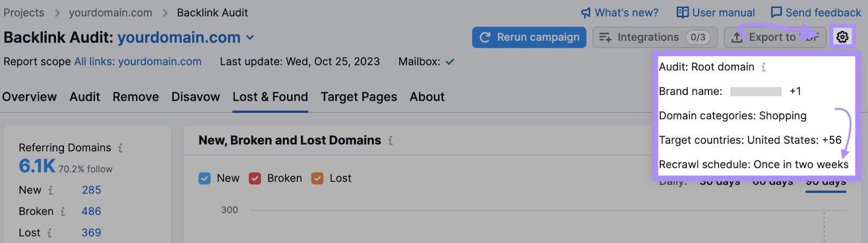Switch to the Target Pages tab
Screen dimensions: 868x243
coord(359,97)
